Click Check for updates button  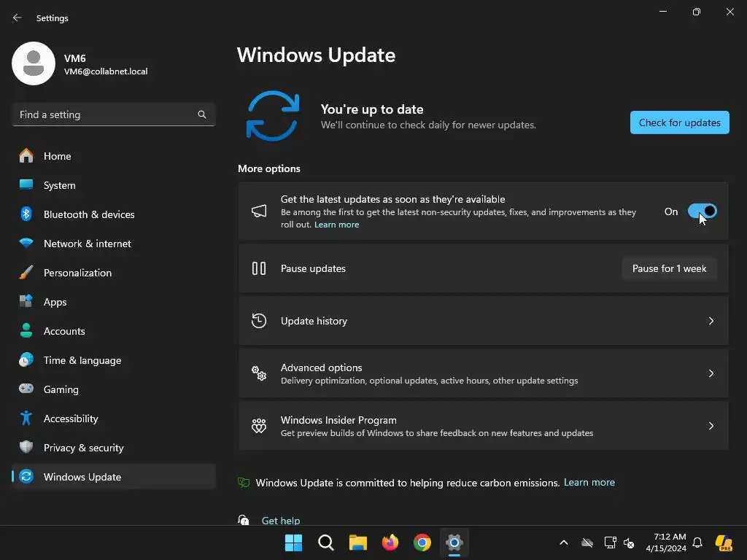click(x=679, y=122)
